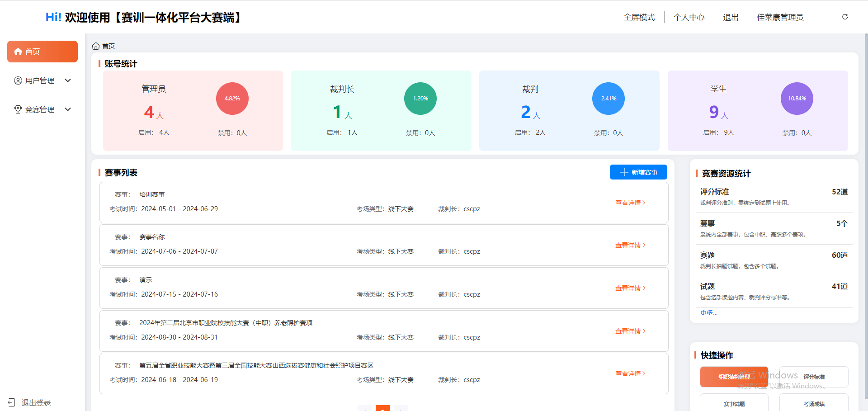Click the date range 2024-06-18 - 2024-06-19
The image size is (868, 411).
coord(179,380)
